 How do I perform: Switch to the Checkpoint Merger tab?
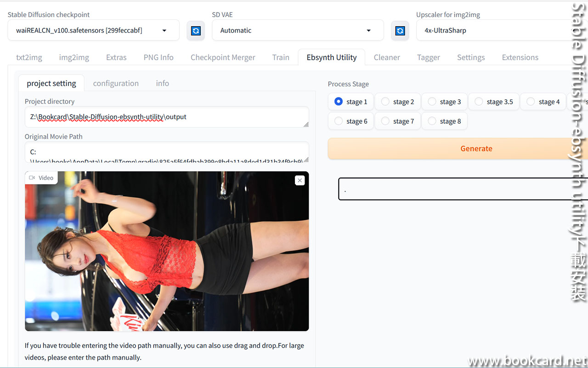coord(223,57)
